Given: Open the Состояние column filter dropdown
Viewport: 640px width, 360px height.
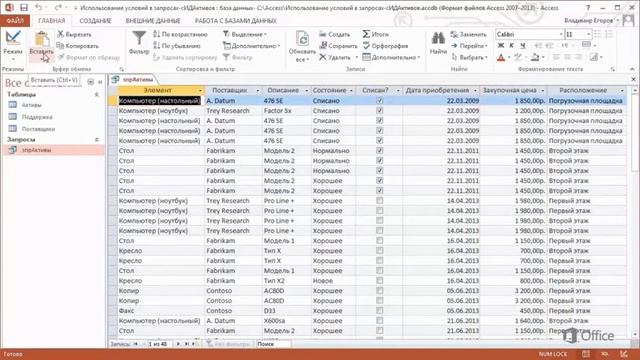Looking at the screenshot, I should pyautogui.click(x=351, y=90).
